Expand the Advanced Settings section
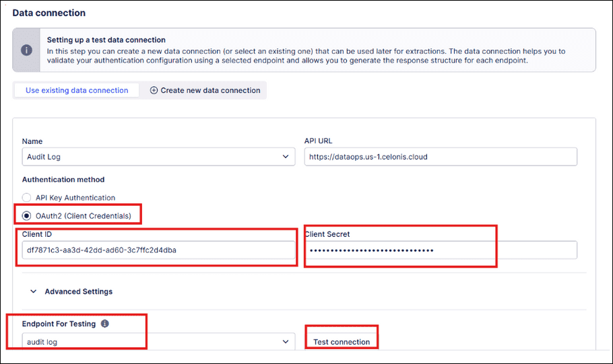The width and height of the screenshot is (613, 364). click(78, 291)
